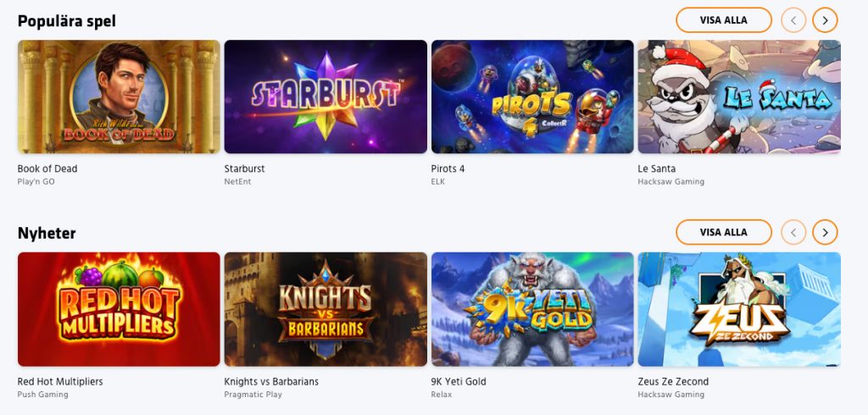
Task: Open Le Santa game thumbnail
Action: [x=738, y=97]
